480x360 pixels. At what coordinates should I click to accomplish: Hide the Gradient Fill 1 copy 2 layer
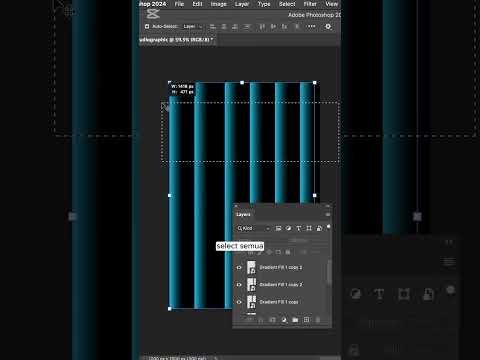239,285
